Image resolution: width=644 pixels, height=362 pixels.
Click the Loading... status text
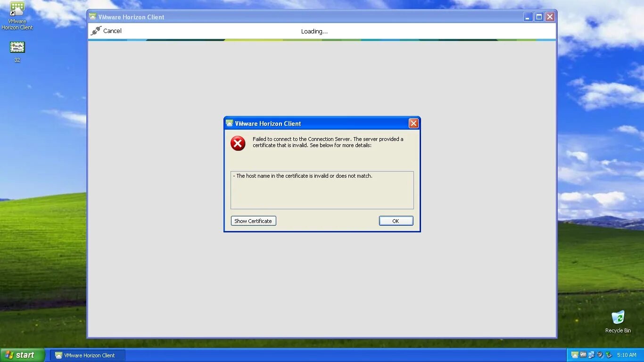[314, 32]
